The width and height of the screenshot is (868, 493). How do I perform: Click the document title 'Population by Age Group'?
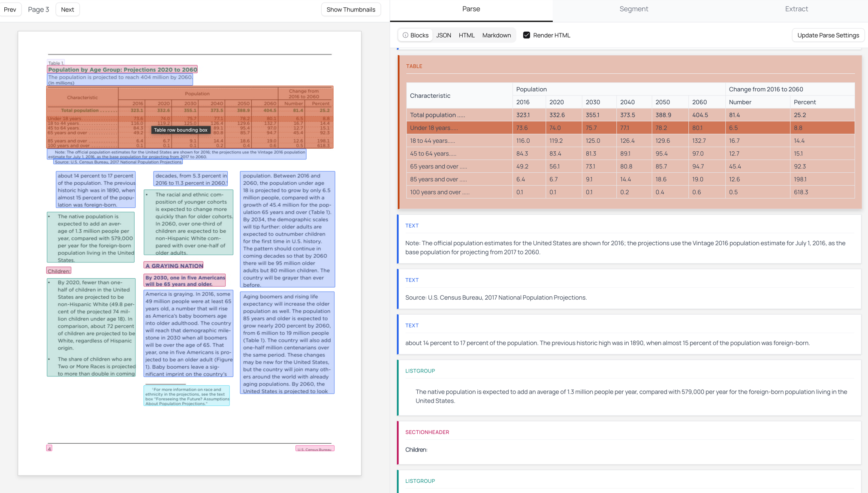pyautogui.click(x=122, y=69)
